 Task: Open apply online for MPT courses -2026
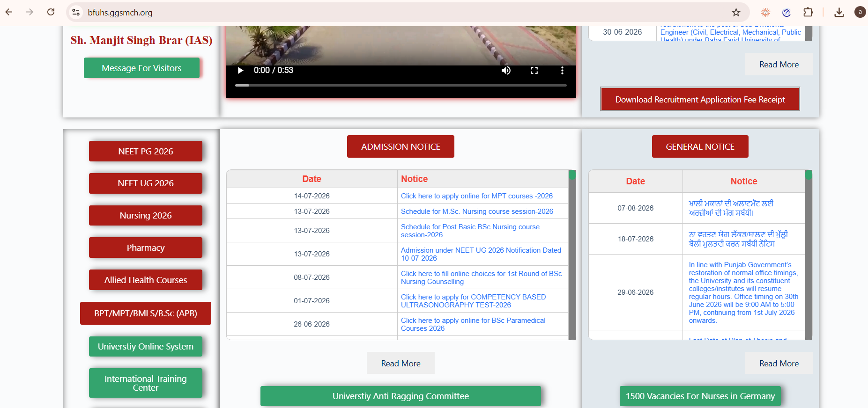point(476,196)
